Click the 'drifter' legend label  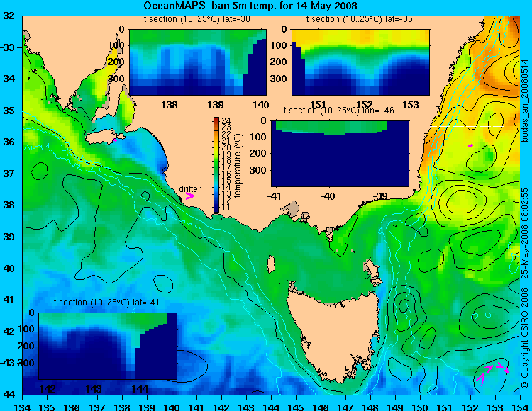coord(189,188)
